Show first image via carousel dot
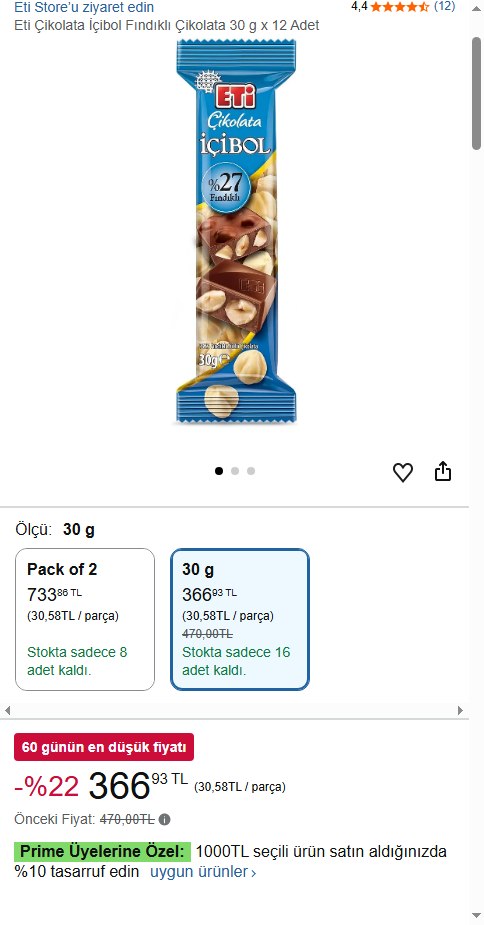Image resolution: width=484 pixels, height=925 pixels. coord(219,471)
